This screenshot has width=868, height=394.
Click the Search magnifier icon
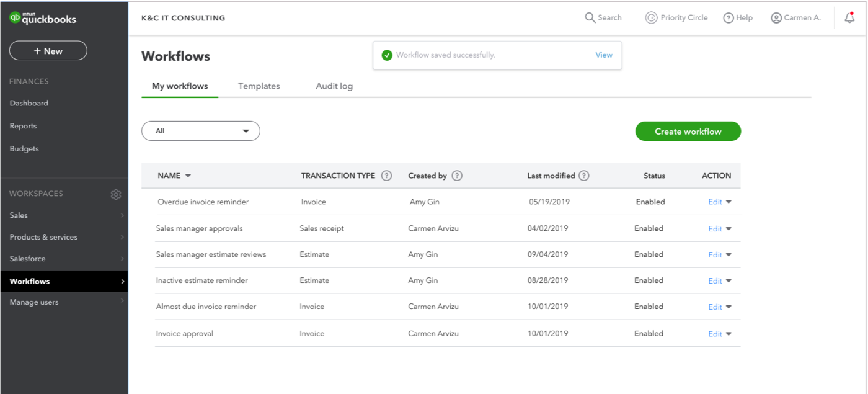(x=590, y=17)
